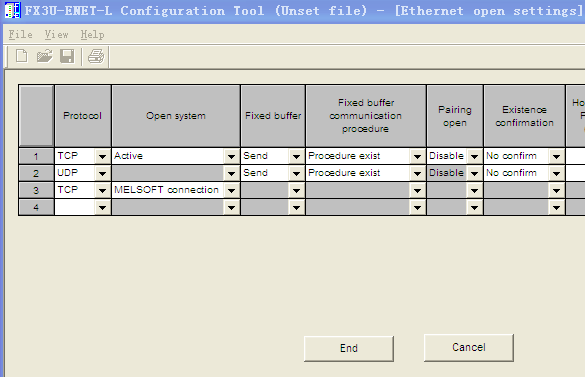Click the Open system column header

[x=176, y=116]
